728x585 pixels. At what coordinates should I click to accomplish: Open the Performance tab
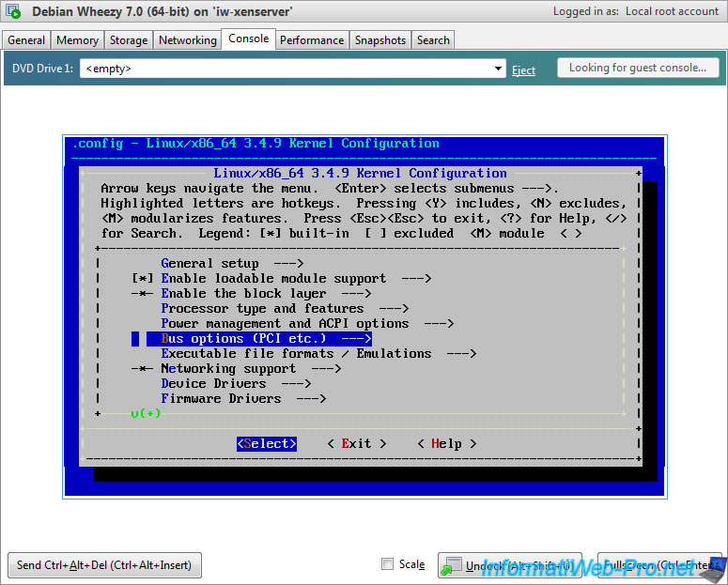tap(312, 40)
